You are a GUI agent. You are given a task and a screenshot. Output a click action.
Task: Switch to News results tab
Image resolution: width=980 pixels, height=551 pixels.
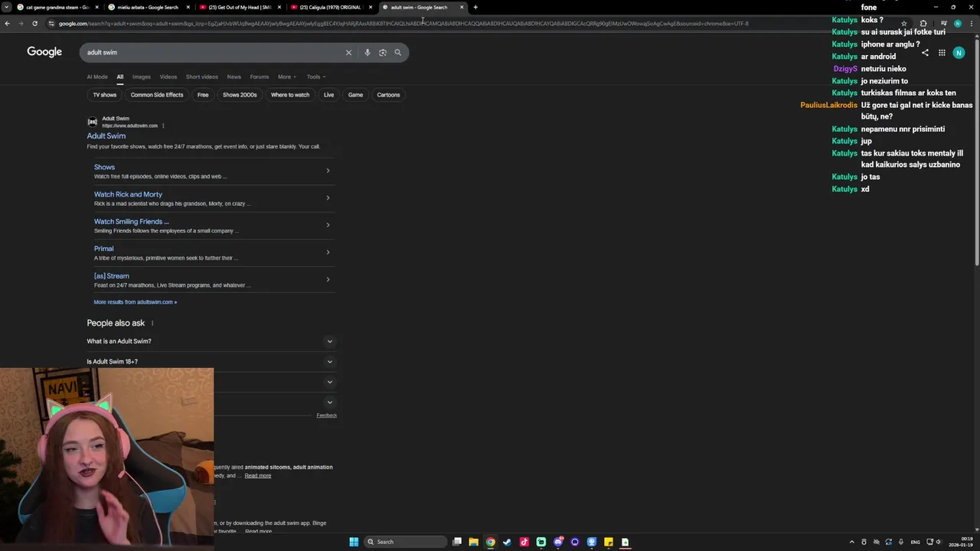pos(234,77)
